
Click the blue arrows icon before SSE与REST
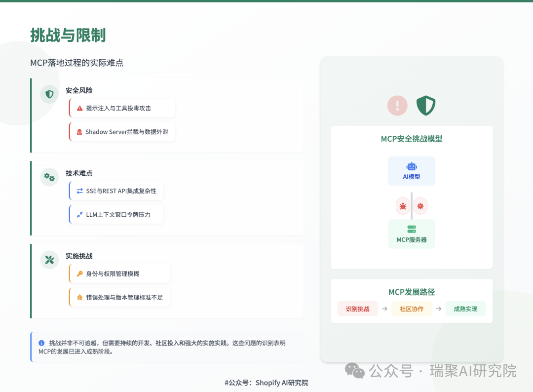79,191
